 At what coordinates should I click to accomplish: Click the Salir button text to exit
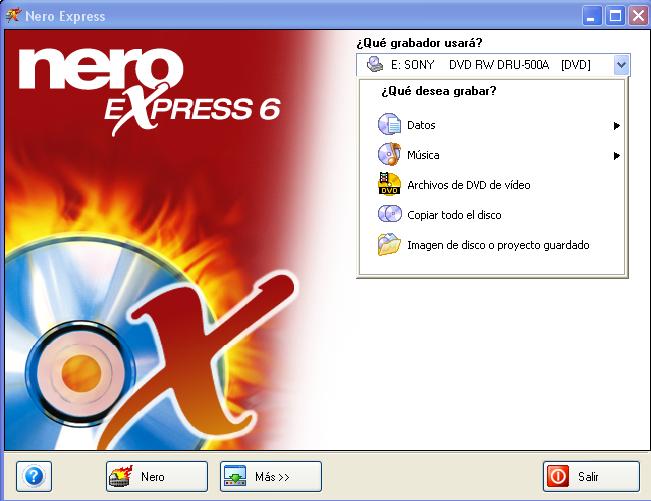(x=588, y=477)
